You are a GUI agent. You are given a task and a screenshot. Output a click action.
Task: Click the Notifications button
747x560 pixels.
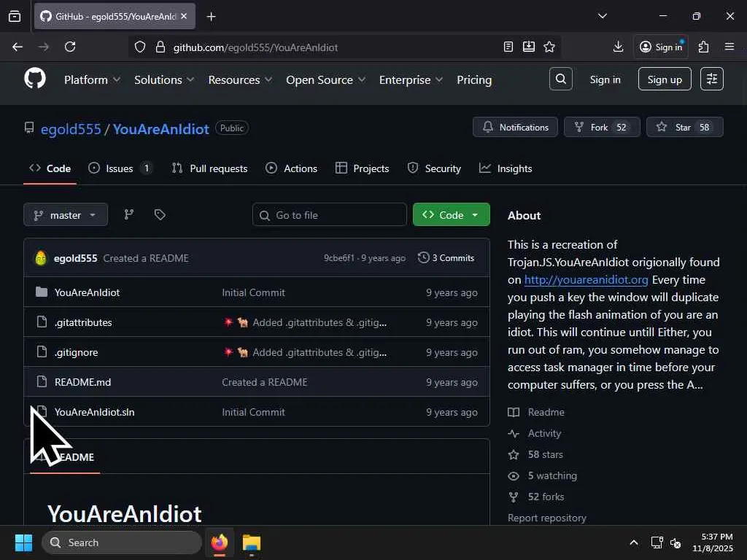(515, 127)
